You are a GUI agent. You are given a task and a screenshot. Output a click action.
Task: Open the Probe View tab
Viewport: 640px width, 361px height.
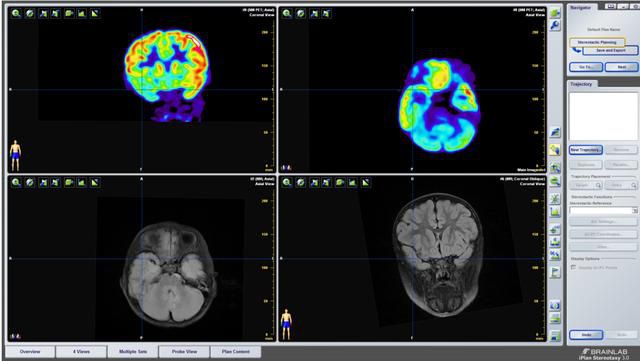[x=184, y=352]
